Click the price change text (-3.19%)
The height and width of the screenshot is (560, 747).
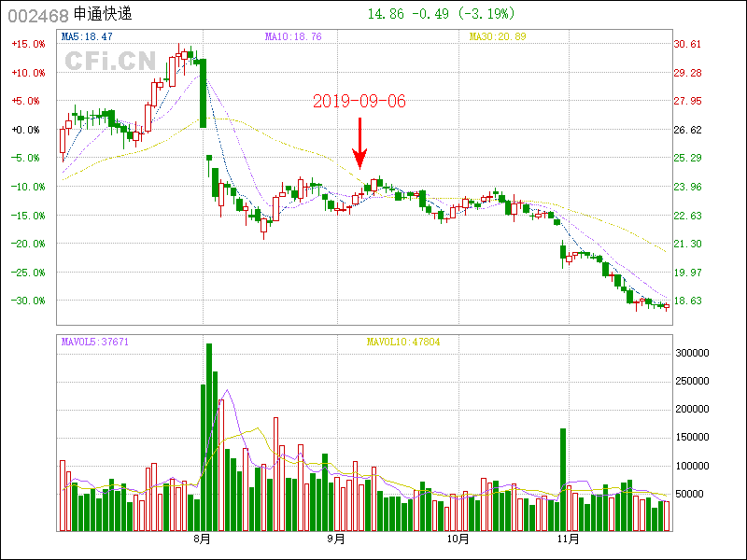[486, 14]
